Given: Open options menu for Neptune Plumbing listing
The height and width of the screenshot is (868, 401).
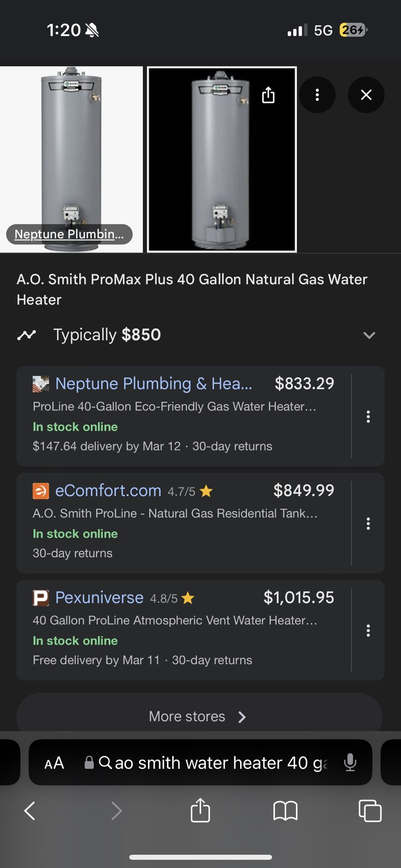Looking at the screenshot, I should point(368,416).
